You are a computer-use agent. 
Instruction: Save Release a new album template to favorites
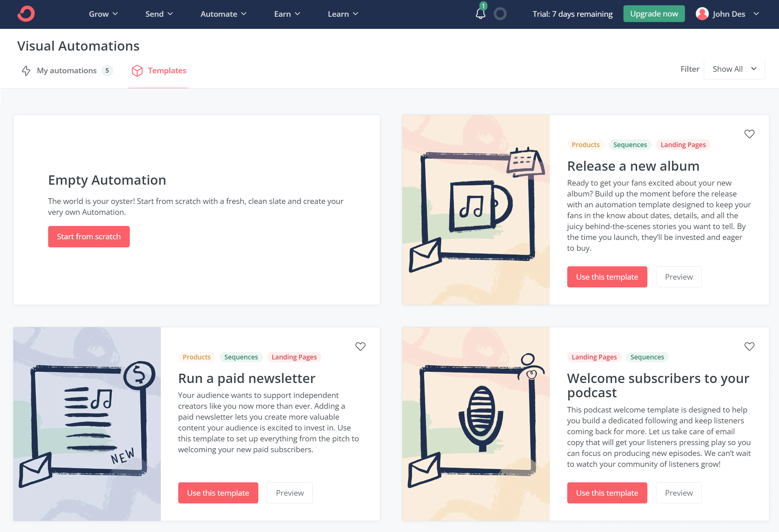(750, 134)
